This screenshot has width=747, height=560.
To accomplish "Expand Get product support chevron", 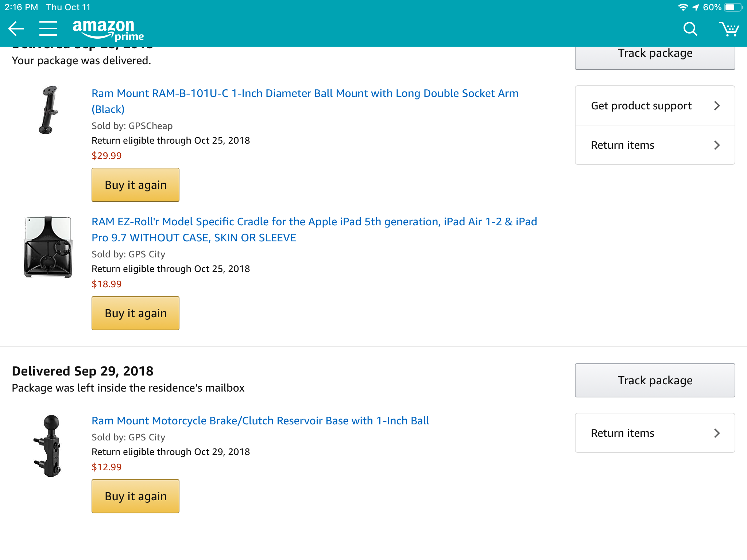I will coord(717,106).
